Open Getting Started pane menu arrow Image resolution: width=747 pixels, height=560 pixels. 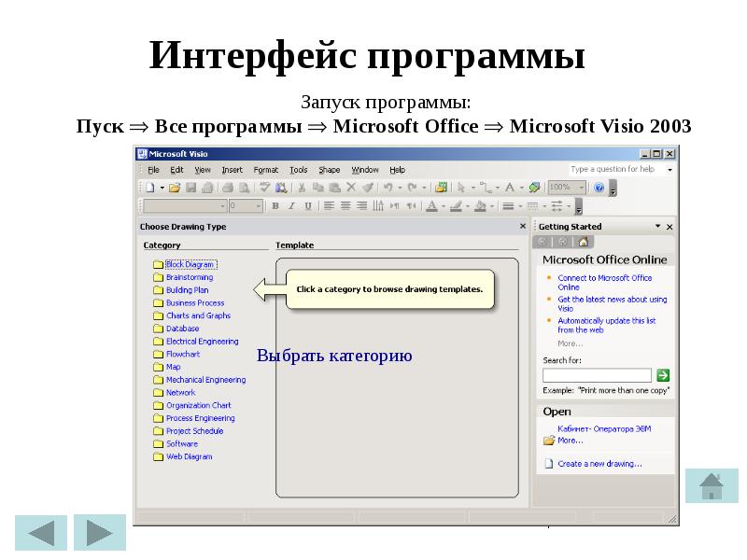click(657, 227)
